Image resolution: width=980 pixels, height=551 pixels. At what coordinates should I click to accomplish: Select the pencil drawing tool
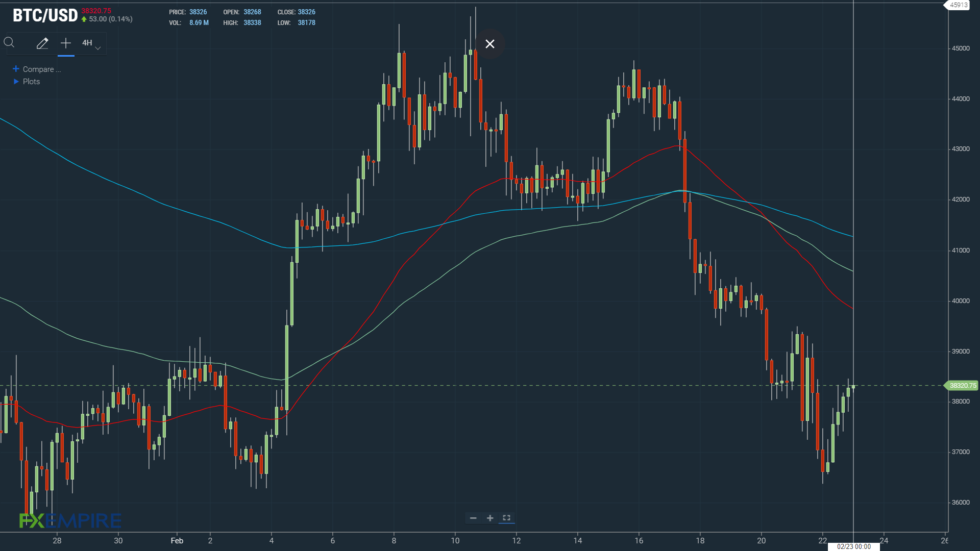click(42, 43)
